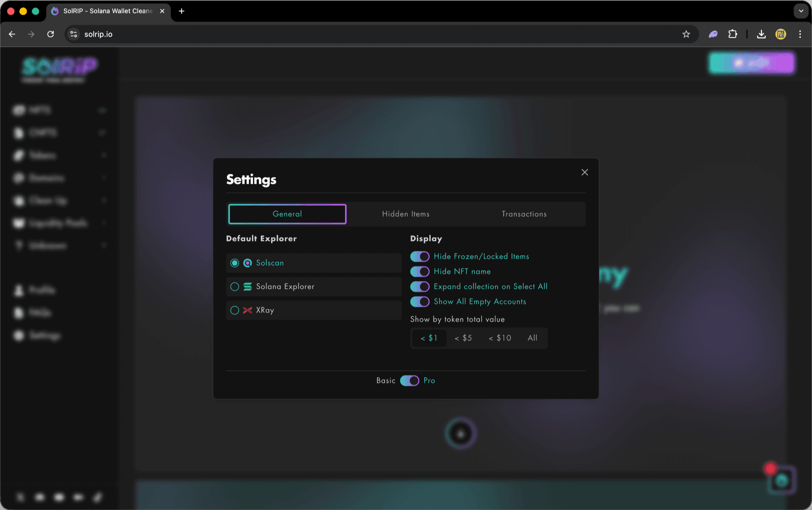The height and width of the screenshot is (510, 812).
Task: Click the 'Hide NFT name' label text
Action: pyautogui.click(x=462, y=271)
